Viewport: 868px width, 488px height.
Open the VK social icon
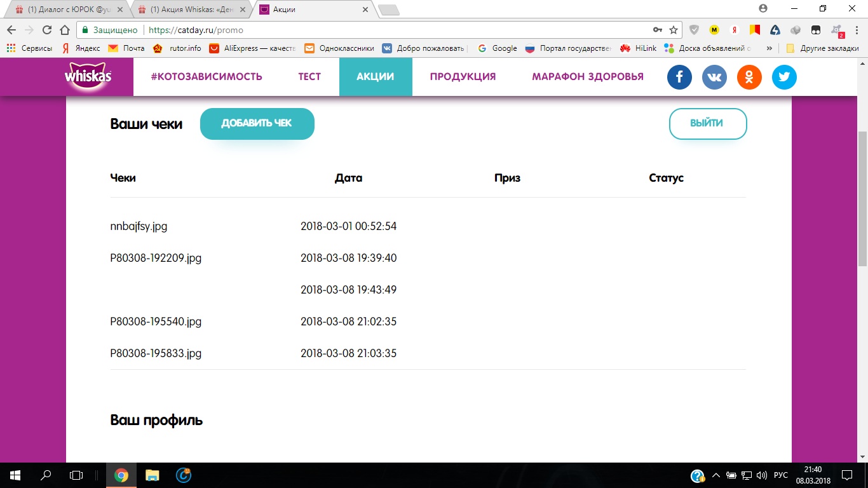[x=714, y=78]
